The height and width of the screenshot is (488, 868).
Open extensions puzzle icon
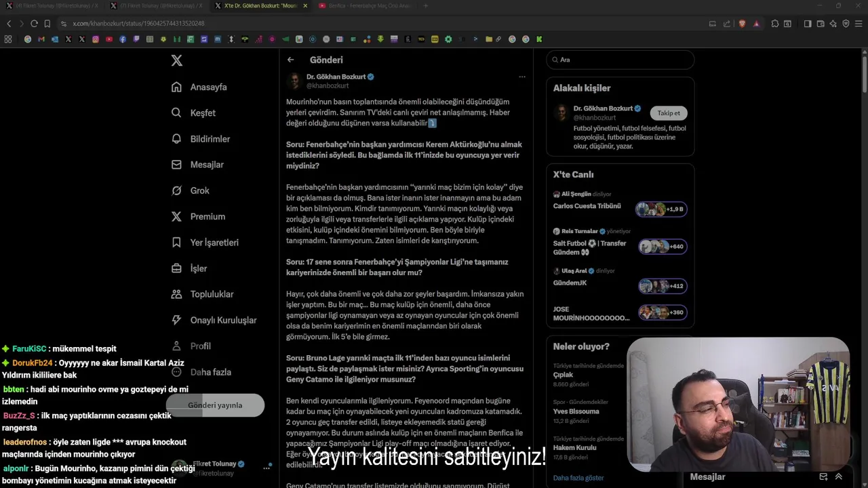click(774, 24)
